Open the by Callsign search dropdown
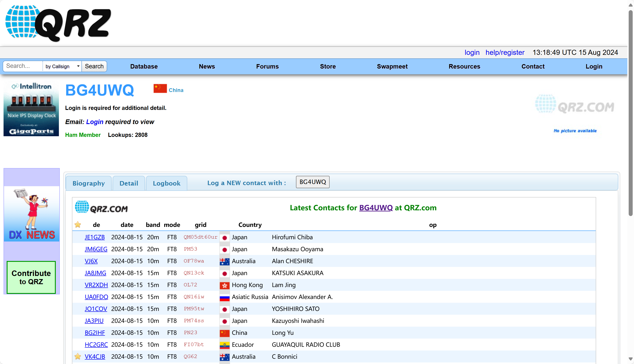634x364 pixels. [x=62, y=66]
